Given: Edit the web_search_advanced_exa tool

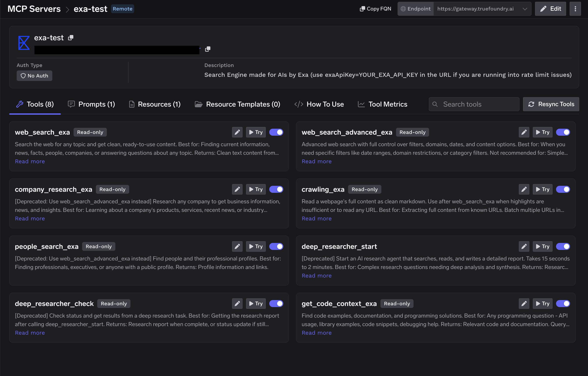Looking at the screenshot, I should [524, 132].
